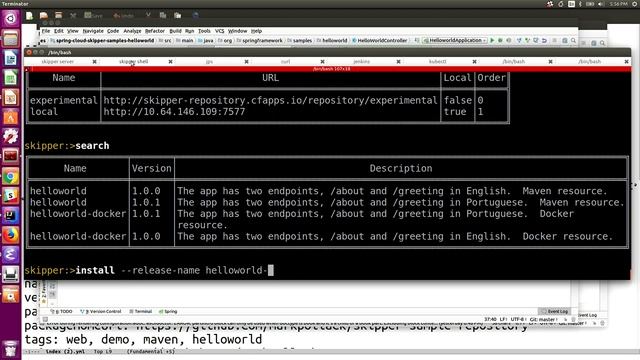Open IntelliJ View menu

click(x=73, y=31)
